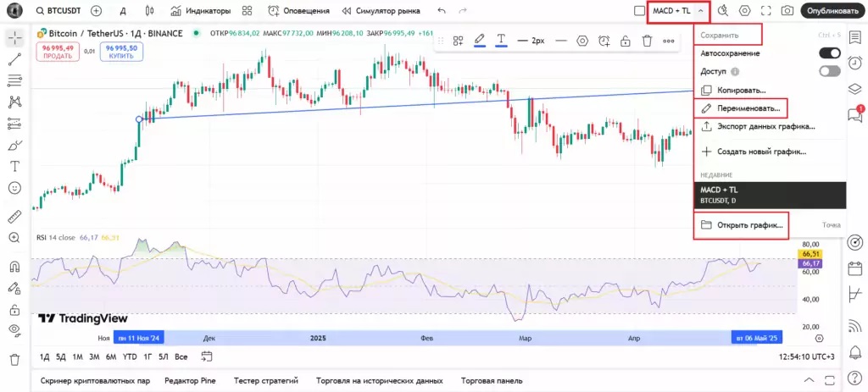
Task: Add alert on trend line in floating toolbar
Action: 604,41
